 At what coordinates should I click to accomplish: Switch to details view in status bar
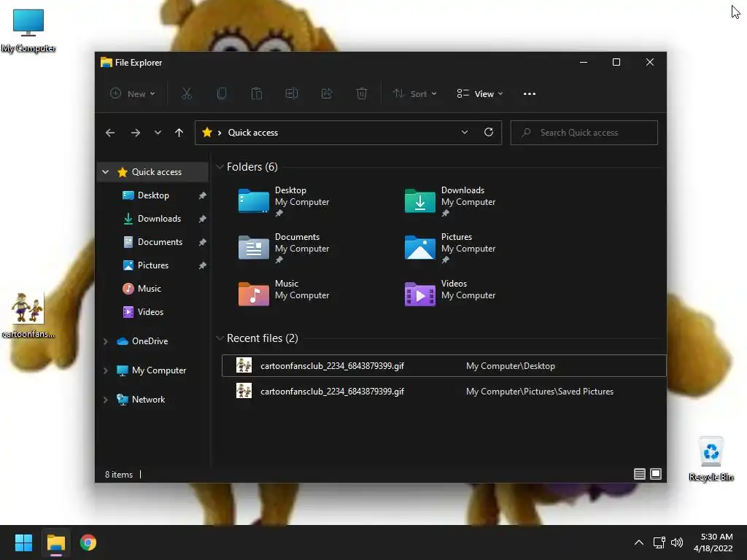point(639,474)
